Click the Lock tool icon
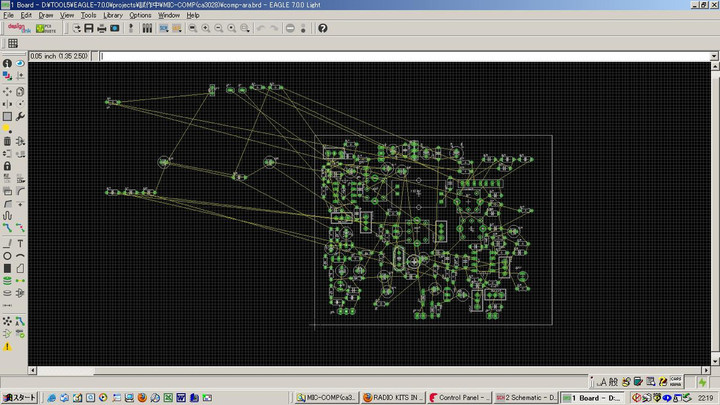Image resolution: width=720 pixels, height=405 pixels. click(7, 166)
